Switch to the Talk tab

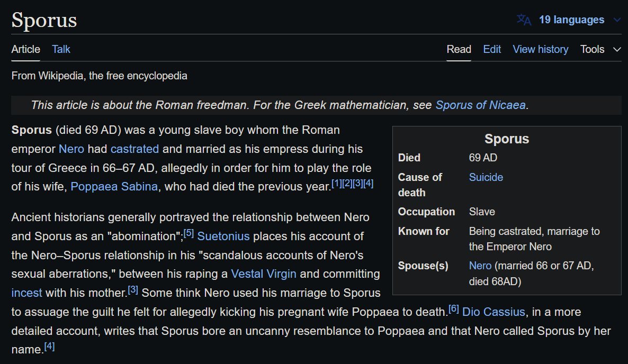61,49
